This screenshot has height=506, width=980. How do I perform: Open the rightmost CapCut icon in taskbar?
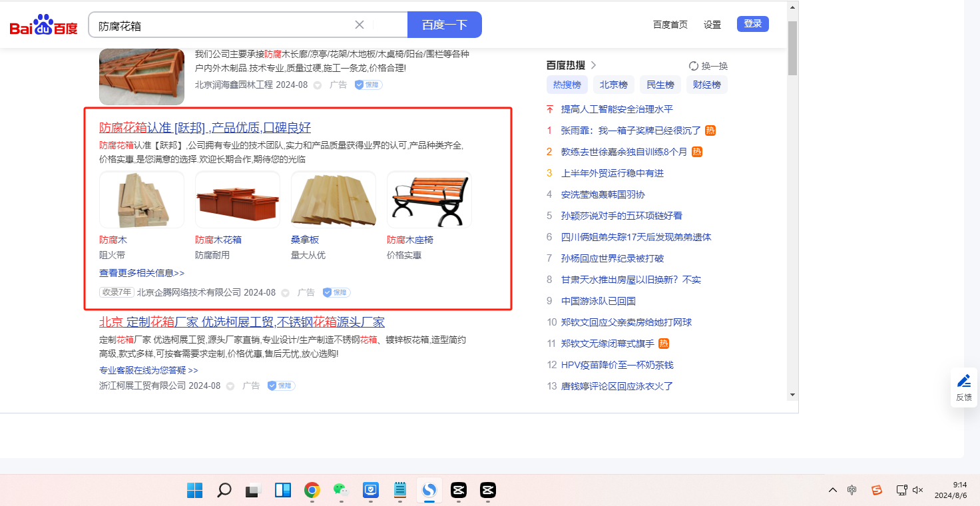pos(487,490)
